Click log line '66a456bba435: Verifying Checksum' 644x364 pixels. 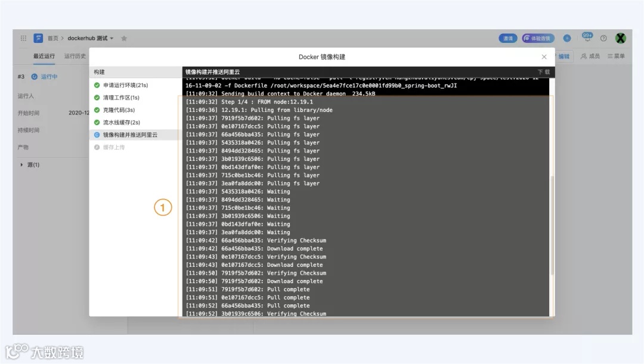click(256, 241)
